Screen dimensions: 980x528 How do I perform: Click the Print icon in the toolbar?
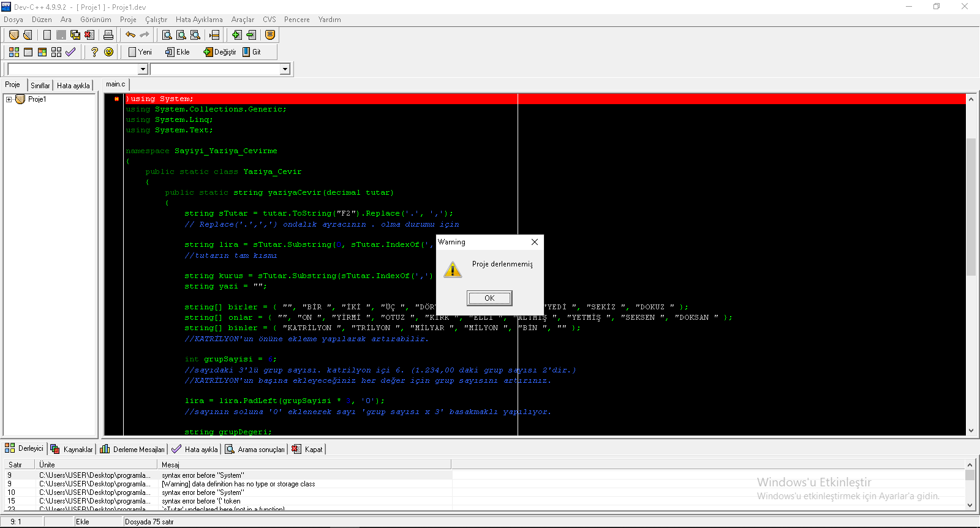pyautogui.click(x=108, y=35)
